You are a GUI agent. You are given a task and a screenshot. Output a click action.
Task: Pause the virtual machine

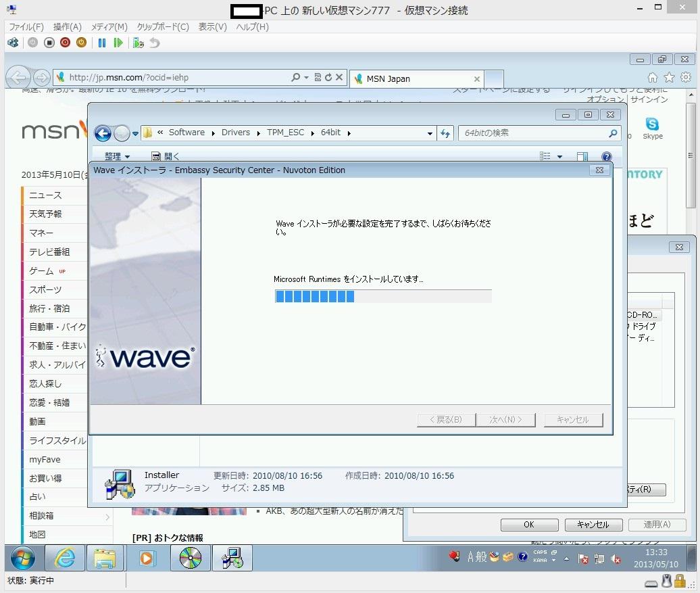[102, 43]
